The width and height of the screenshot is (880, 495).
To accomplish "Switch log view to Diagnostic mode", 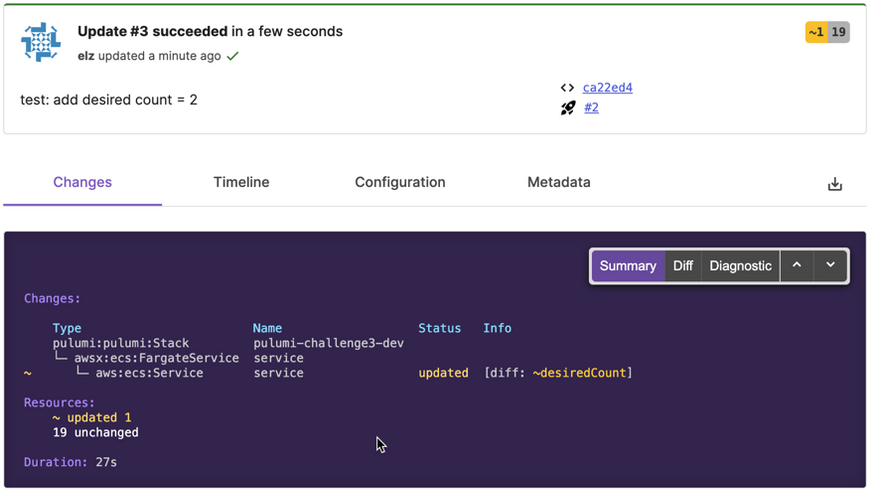I will [740, 266].
